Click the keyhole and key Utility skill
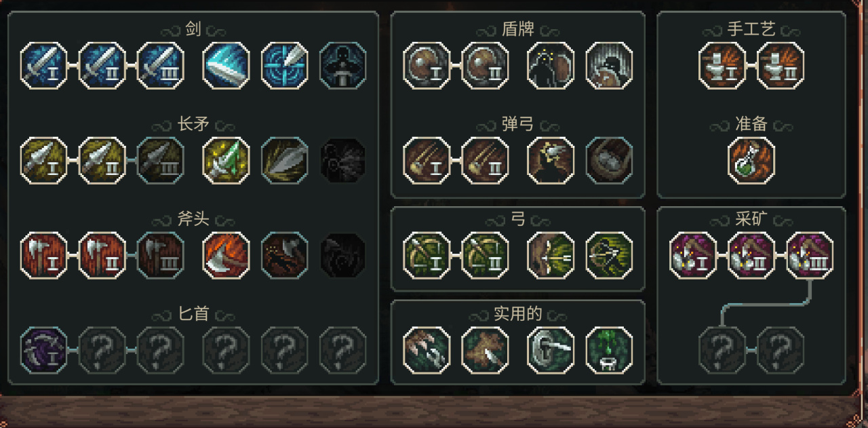The width and height of the screenshot is (868, 428). point(551,351)
